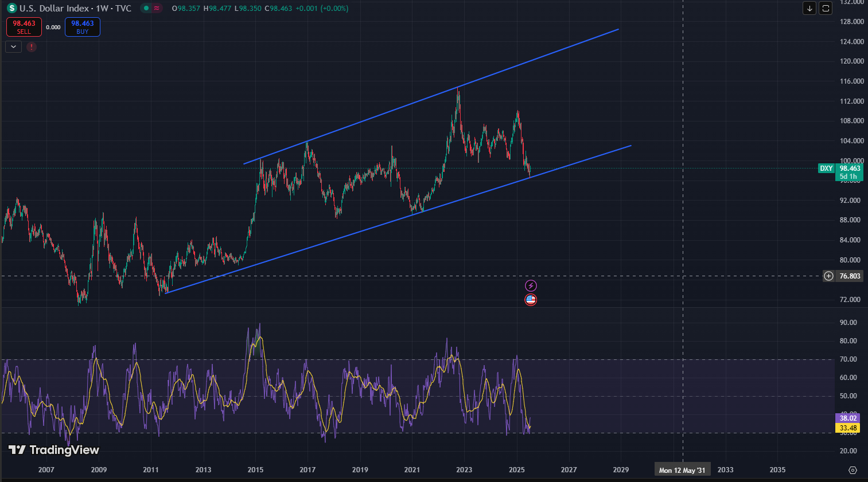
Task: Click the 98.463 current price label
Action: click(850, 168)
